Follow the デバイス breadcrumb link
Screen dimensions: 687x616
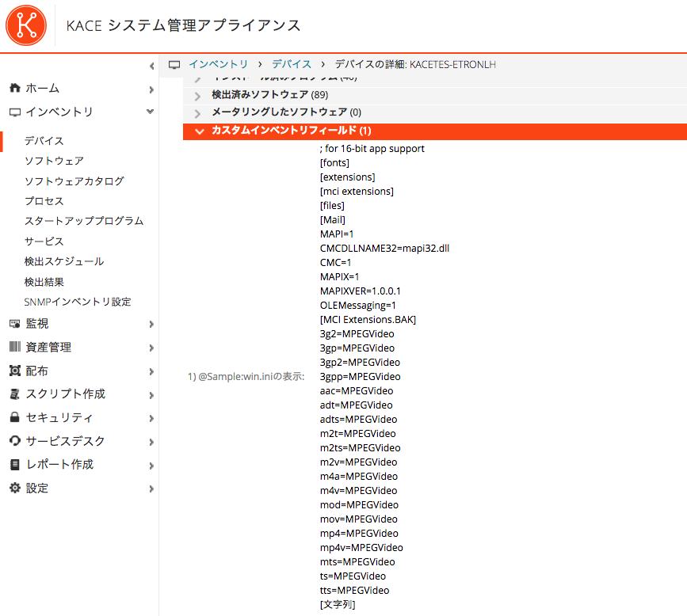292,64
